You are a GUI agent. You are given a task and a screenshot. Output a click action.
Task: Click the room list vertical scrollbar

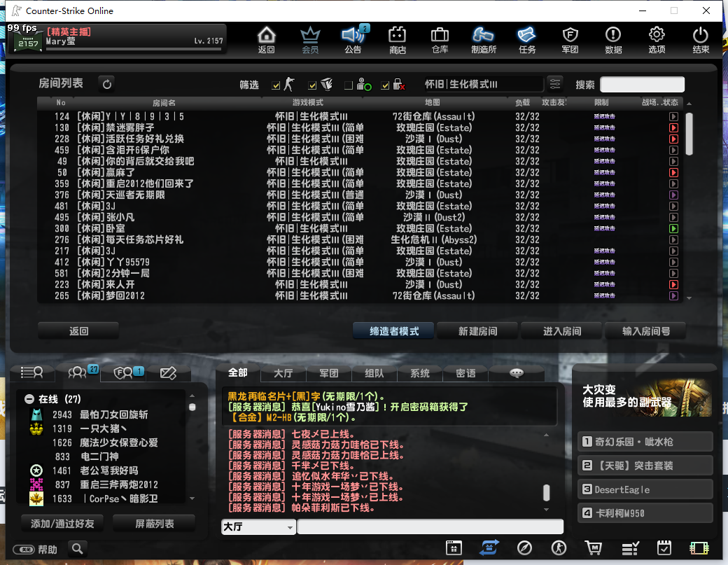coord(689,133)
